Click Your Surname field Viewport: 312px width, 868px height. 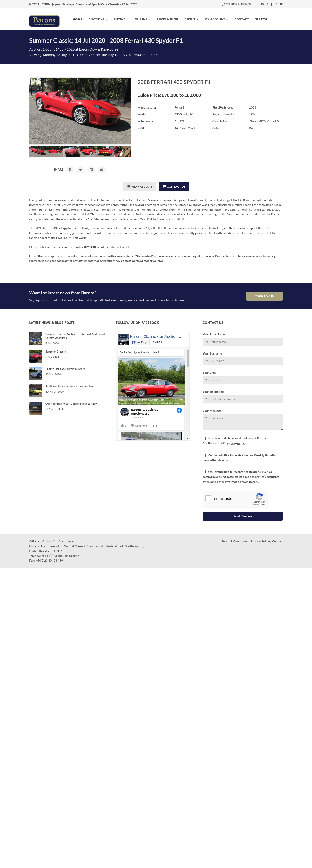[x=242, y=361]
